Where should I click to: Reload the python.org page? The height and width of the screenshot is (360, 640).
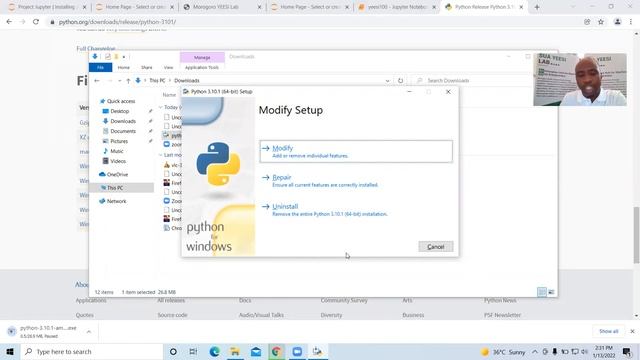[x=36, y=22]
